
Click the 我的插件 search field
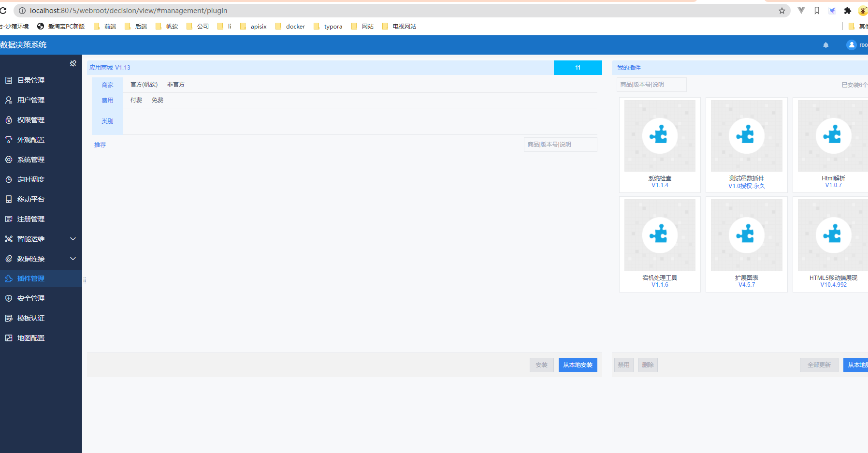pos(651,85)
